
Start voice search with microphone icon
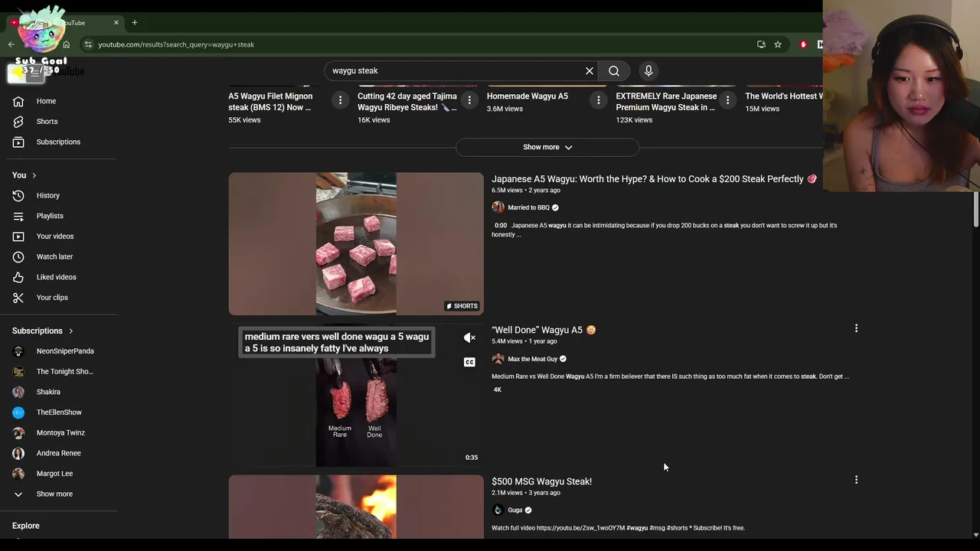click(x=648, y=70)
